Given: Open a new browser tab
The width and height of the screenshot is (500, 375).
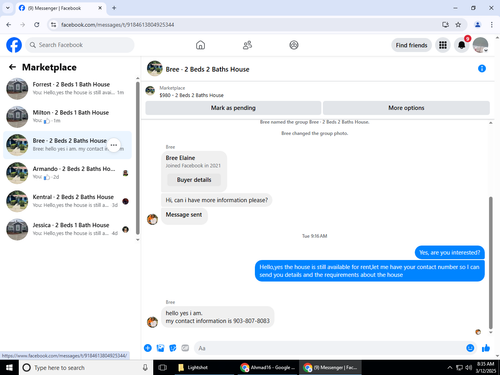Looking at the screenshot, I should pos(114,8).
